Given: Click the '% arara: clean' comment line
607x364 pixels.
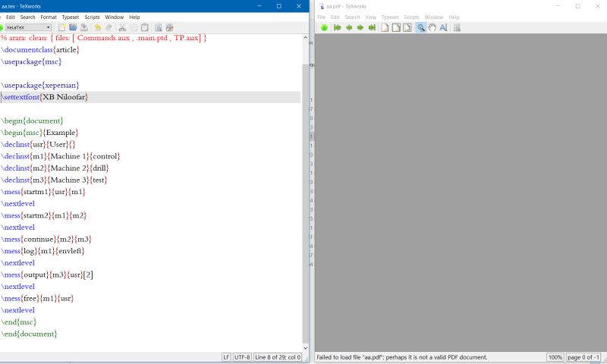Looking at the screenshot, I should pyautogui.click(x=103, y=38).
